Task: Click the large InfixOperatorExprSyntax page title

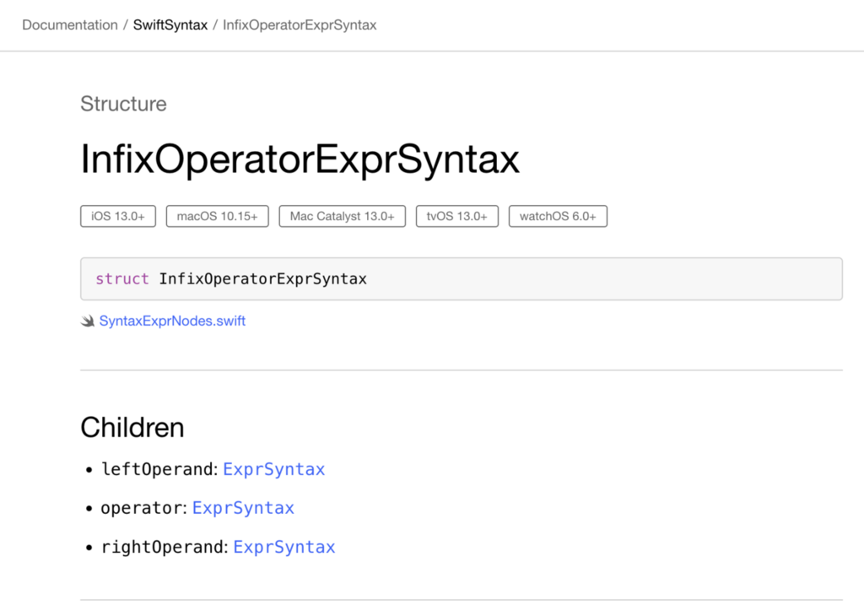Action: pos(300,159)
